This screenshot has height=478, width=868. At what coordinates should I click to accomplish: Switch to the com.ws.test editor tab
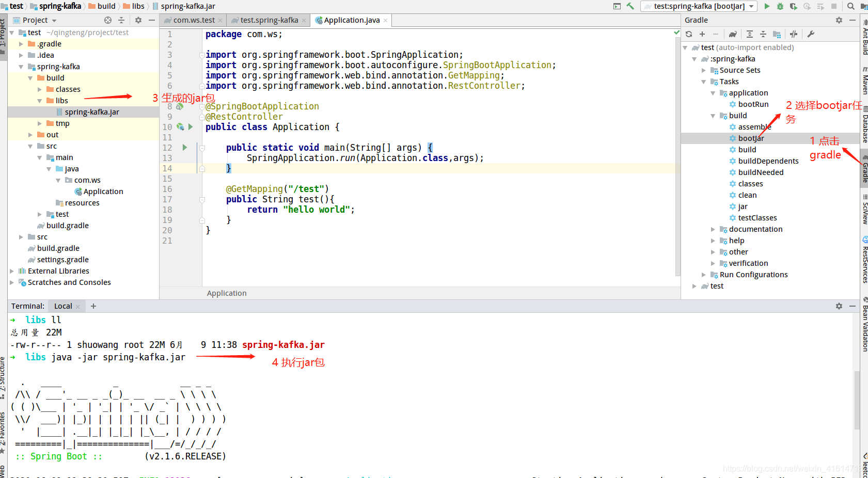pyautogui.click(x=194, y=20)
